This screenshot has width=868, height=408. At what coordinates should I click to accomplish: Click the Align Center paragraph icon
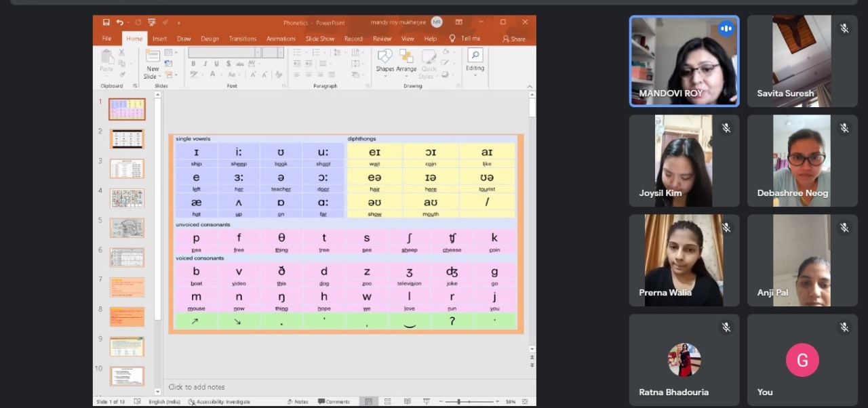coord(309,75)
